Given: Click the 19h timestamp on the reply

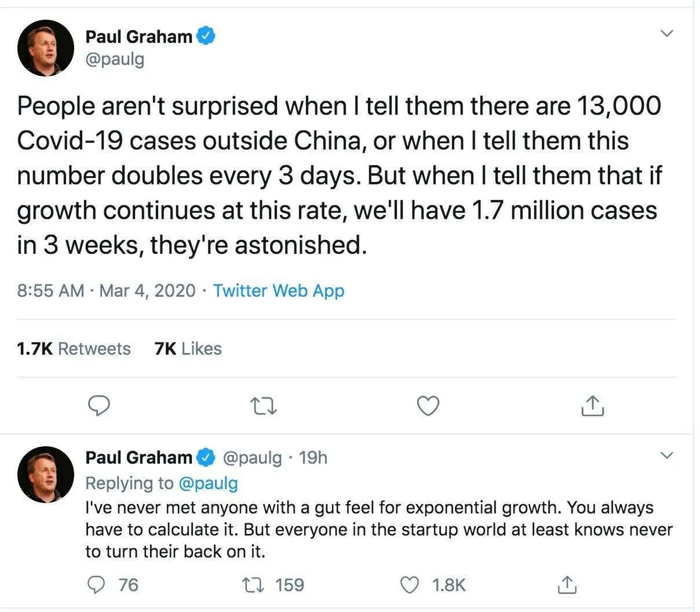Looking at the screenshot, I should tap(313, 457).
